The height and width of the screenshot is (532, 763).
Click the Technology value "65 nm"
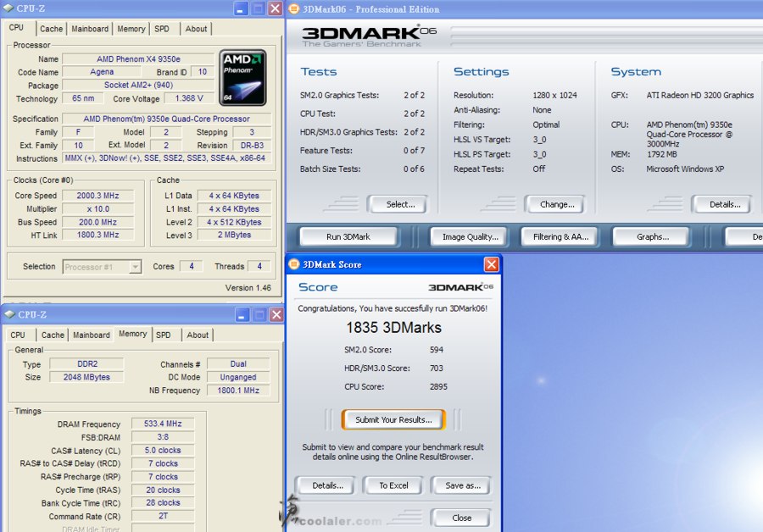(x=83, y=98)
